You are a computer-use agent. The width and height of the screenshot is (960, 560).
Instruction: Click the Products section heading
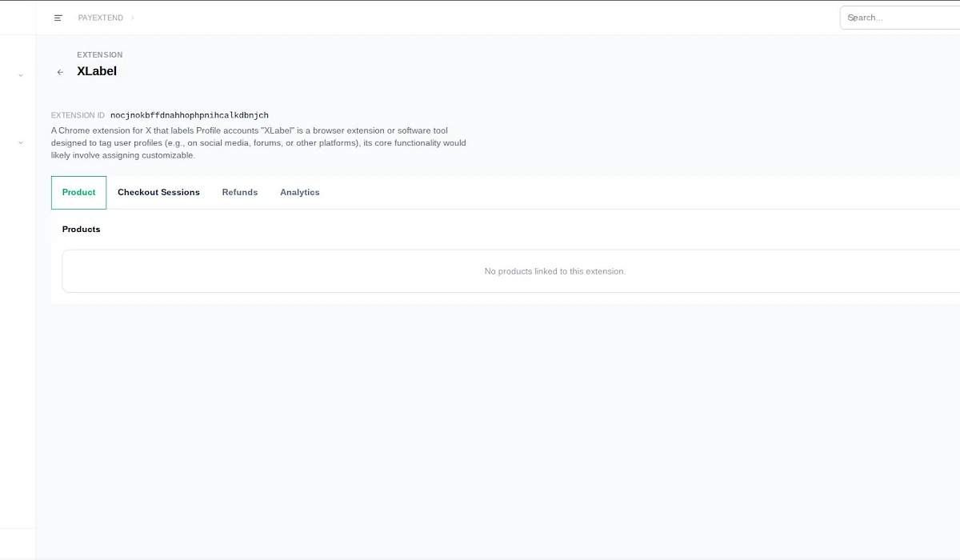click(x=81, y=230)
